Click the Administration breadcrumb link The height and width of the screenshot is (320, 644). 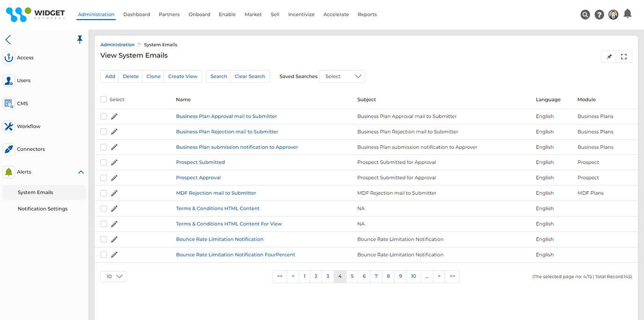coord(117,45)
